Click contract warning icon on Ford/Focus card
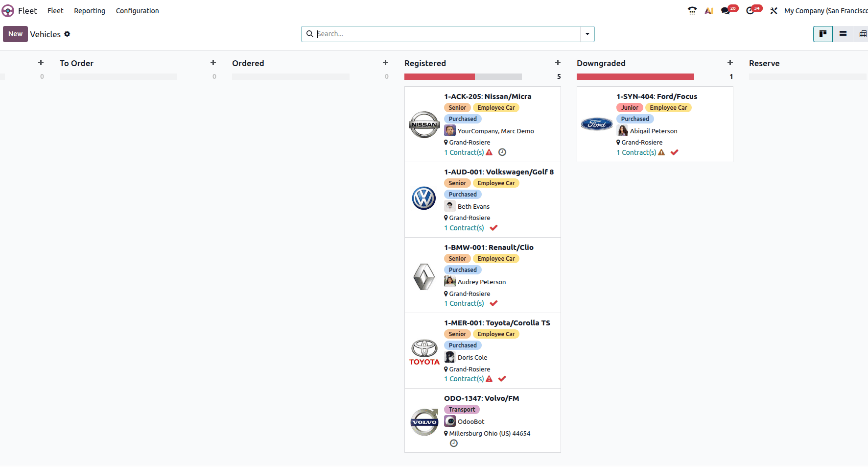Screen dimensions: 868x467 661,152
